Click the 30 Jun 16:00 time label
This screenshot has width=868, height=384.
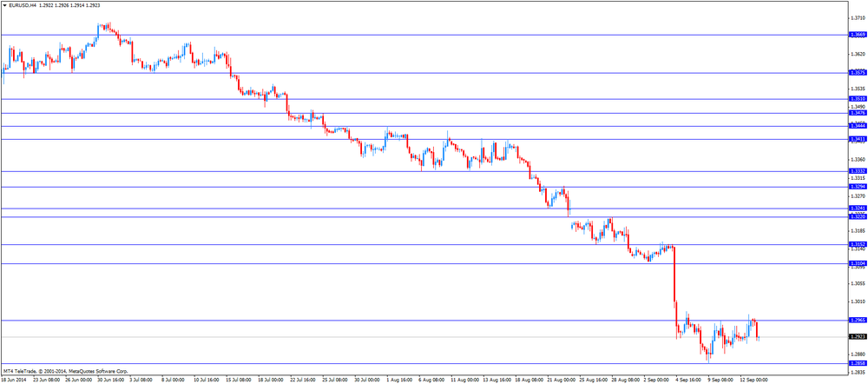111,381
